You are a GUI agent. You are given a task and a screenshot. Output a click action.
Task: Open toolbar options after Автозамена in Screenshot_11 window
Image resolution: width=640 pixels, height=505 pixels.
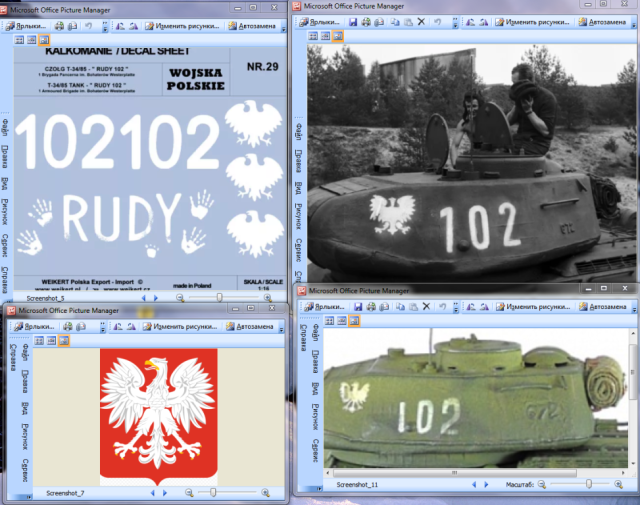(634, 307)
